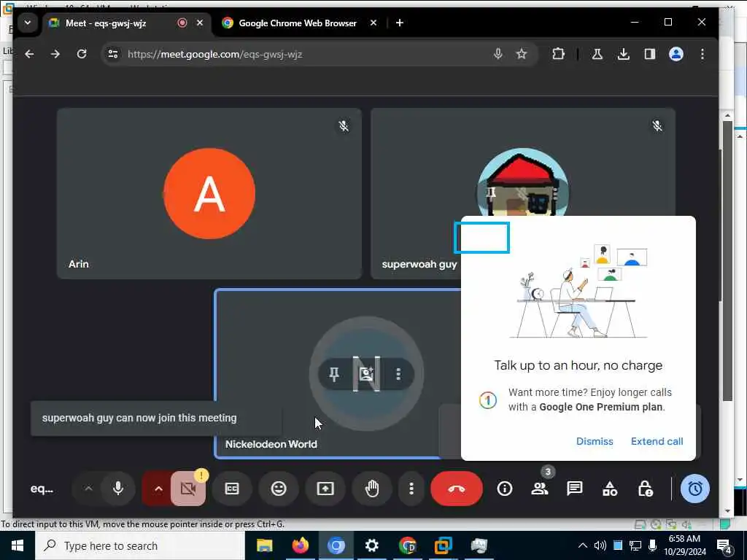Expand video settings chevron beside camera

click(x=158, y=489)
